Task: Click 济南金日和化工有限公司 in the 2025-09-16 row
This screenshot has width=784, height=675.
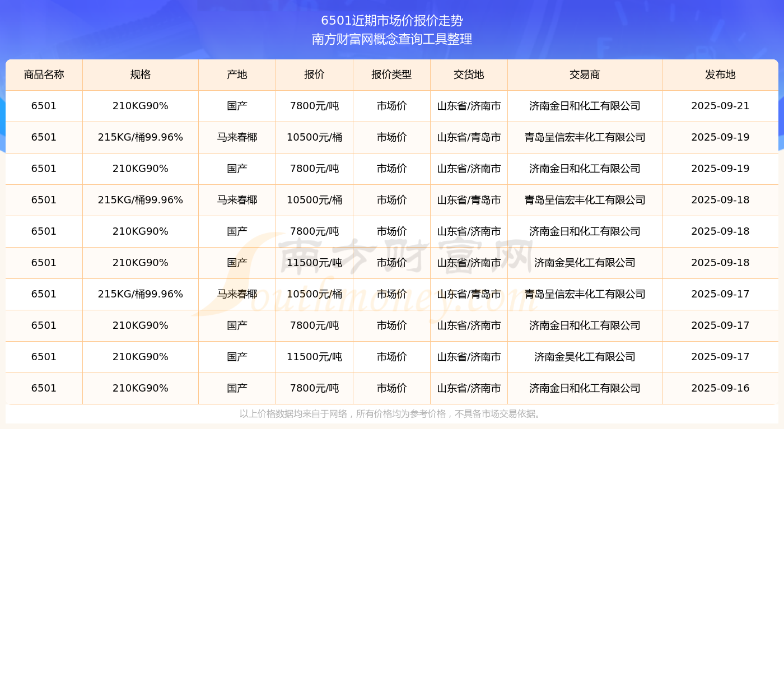Action: click(x=585, y=388)
